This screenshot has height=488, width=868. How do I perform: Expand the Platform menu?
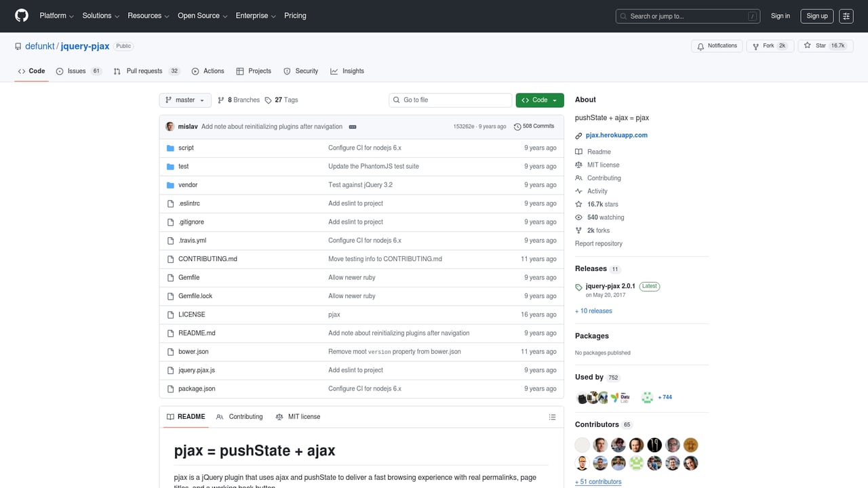tap(56, 16)
